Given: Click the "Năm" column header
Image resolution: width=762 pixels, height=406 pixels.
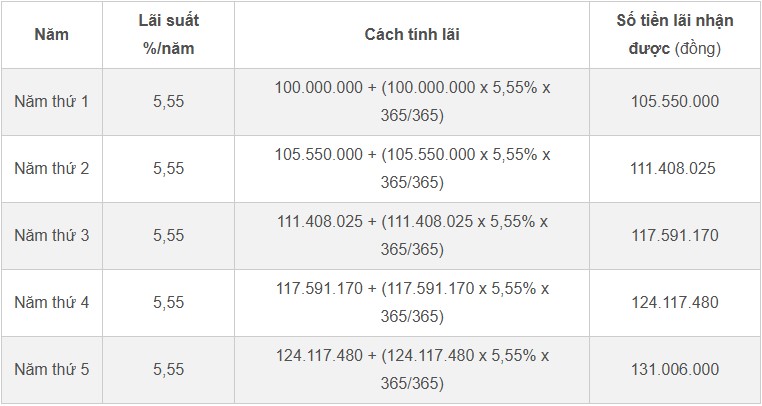Looking at the screenshot, I should pos(51,35).
